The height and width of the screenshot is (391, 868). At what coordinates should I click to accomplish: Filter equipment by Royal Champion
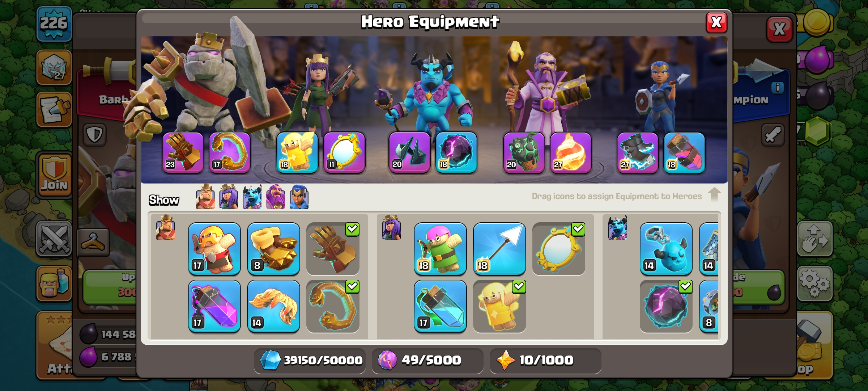299,197
